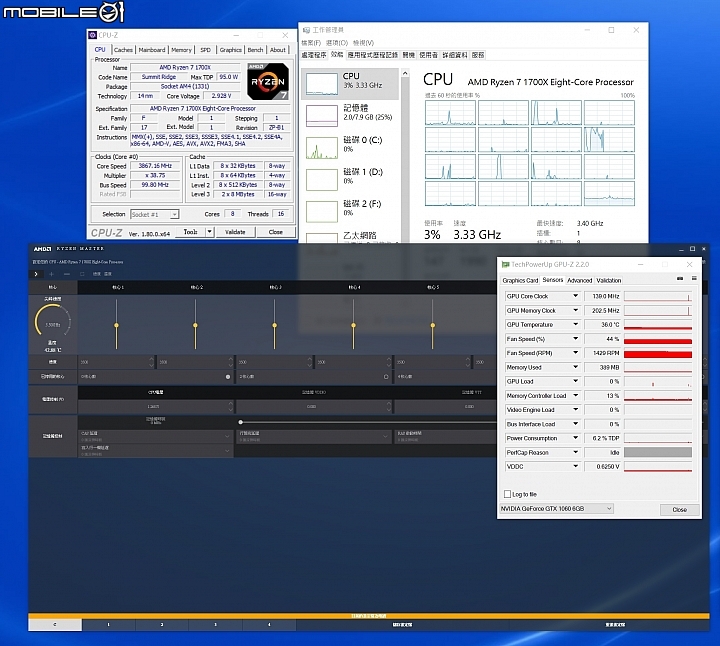The width and height of the screenshot is (720, 646).
Task: Open Fan Speed (RPM) sensor dropdown
Action: (x=575, y=353)
